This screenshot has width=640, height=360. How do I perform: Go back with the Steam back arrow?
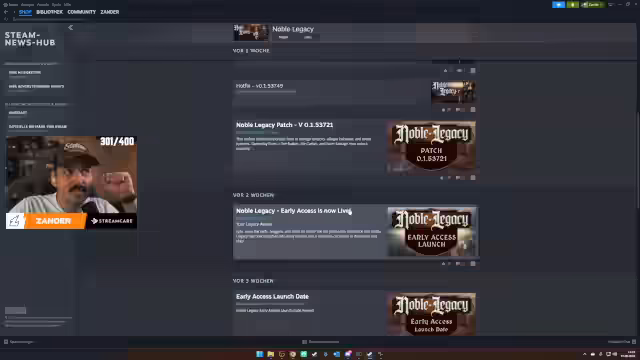(x=6, y=12)
